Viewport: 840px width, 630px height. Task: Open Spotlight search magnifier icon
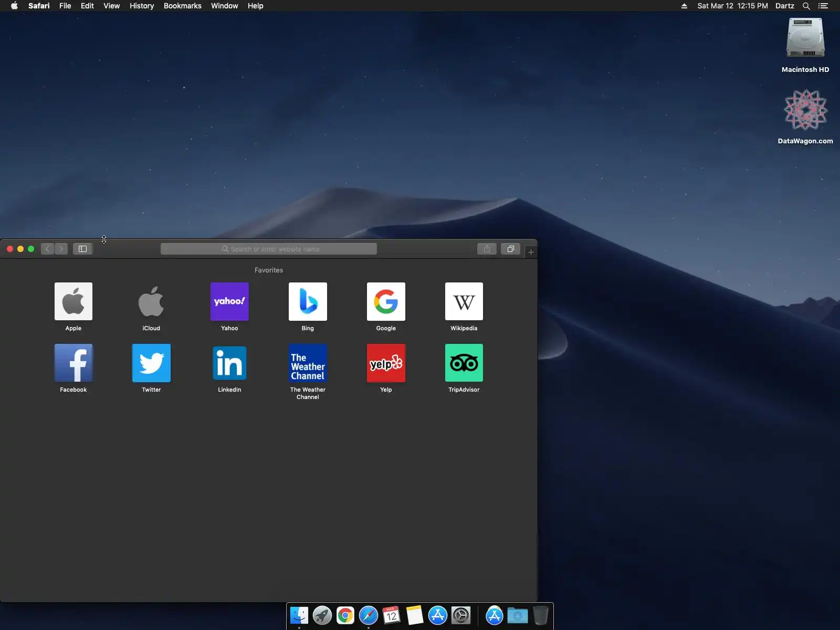806,6
